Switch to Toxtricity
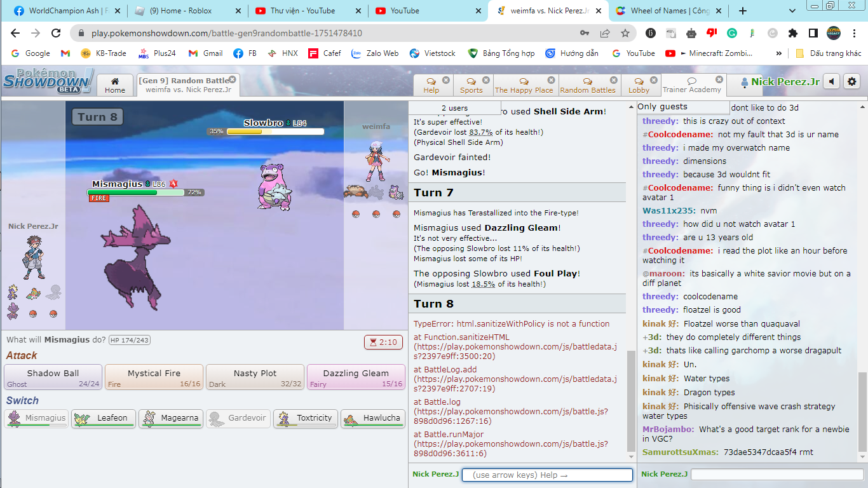868x488 pixels. click(306, 418)
